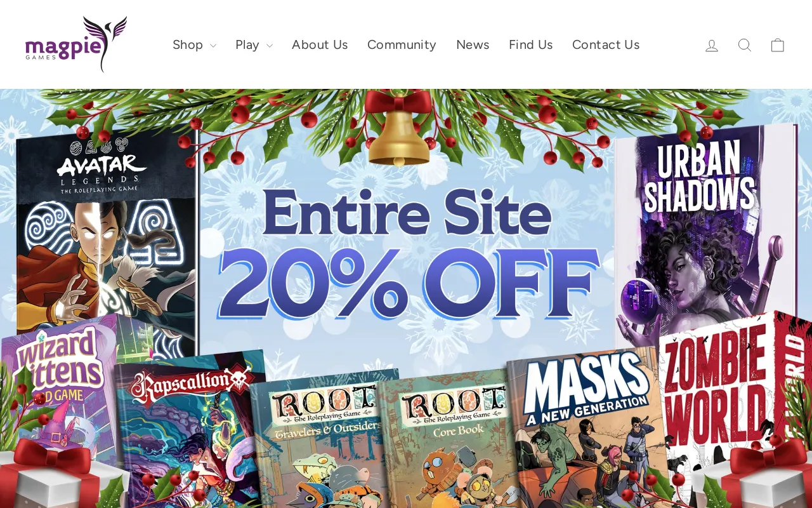The width and height of the screenshot is (812, 508).
Task: Expand the Shop dropdown menu
Action: [194, 44]
